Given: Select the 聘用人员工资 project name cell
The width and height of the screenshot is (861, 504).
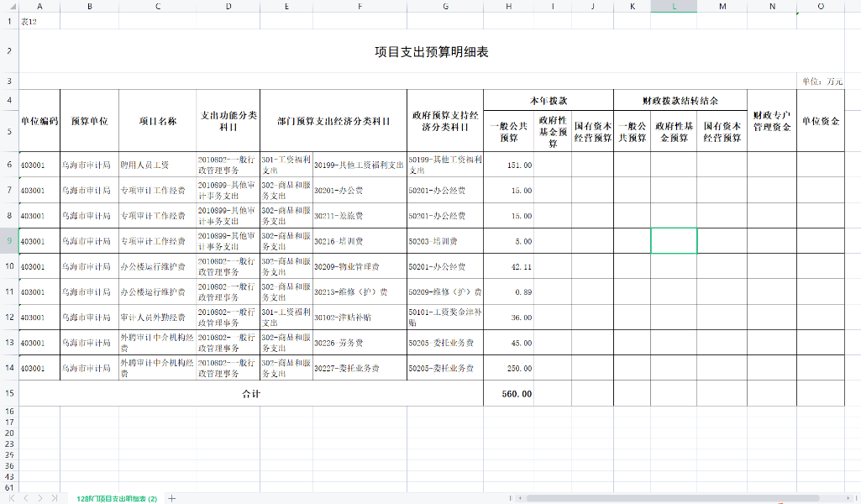Looking at the screenshot, I should click(x=157, y=165).
